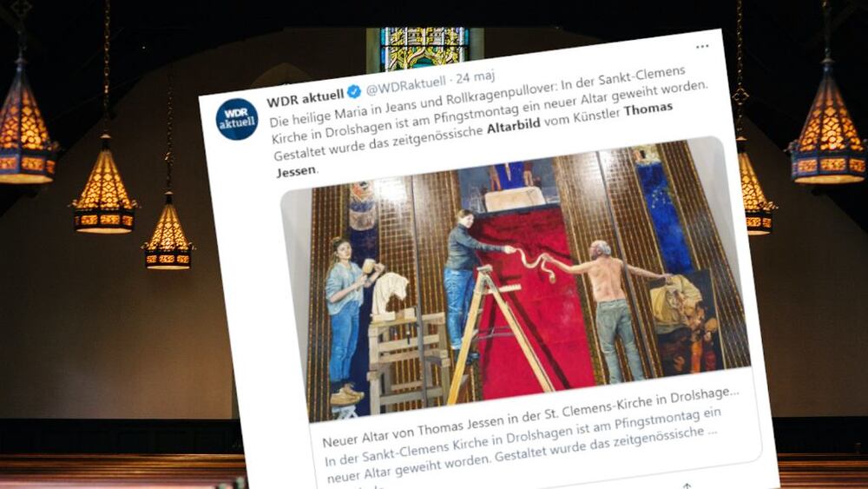Click the card description starting In der Sankt-Clemens
The width and height of the screenshot is (868, 489).
coord(520,443)
